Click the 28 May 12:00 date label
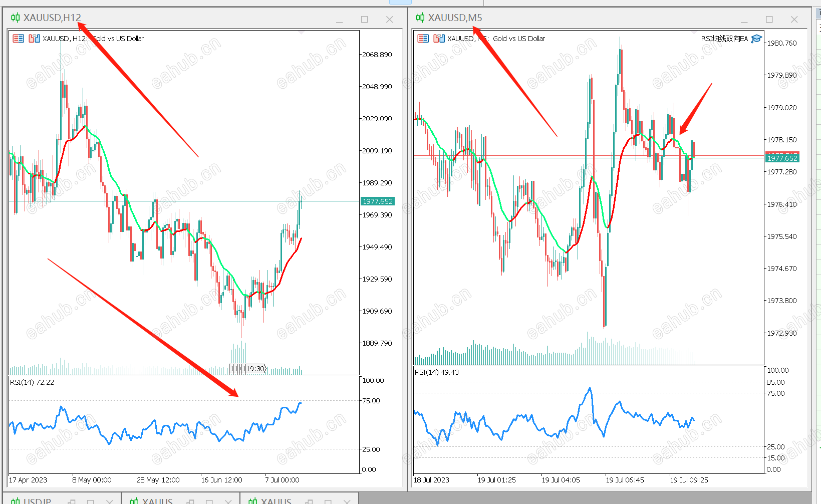The height and width of the screenshot is (504, 821). coord(158,480)
